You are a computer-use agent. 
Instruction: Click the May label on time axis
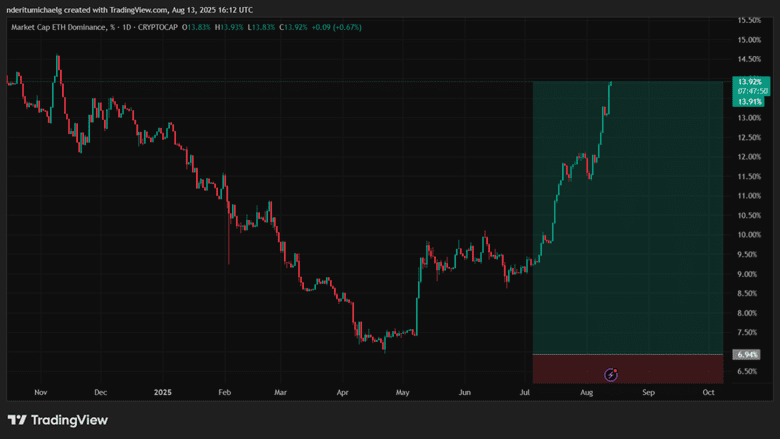[403, 394]
